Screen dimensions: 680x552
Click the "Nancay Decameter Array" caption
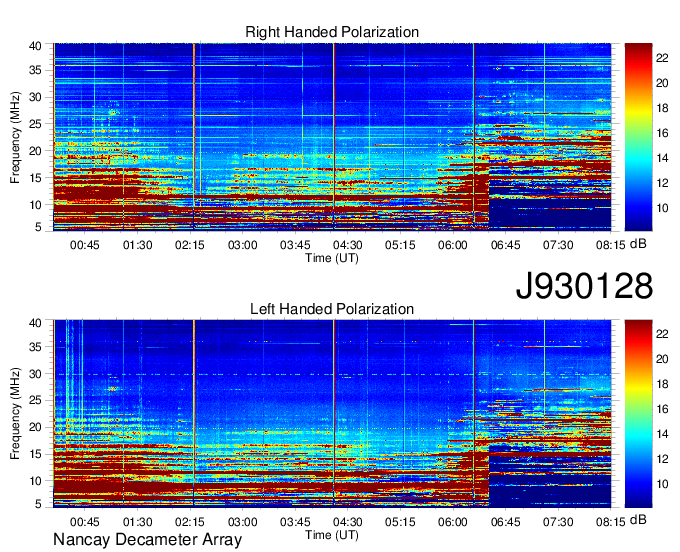(147, 539)
